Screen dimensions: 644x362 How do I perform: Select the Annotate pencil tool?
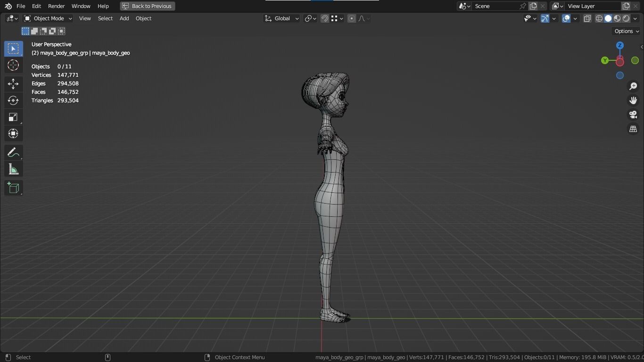click(x=13, y=153)
